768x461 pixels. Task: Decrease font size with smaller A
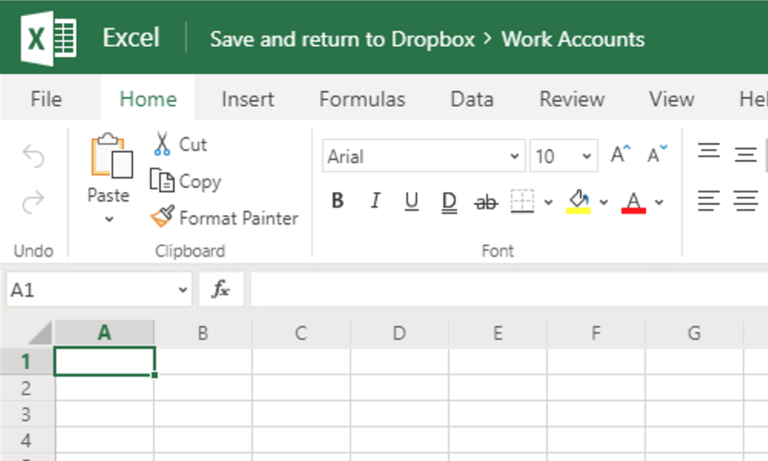pos(657,155)
